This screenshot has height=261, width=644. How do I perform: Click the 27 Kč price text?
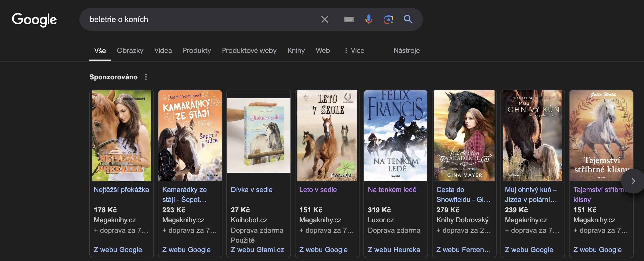click(x=240, y=210)
